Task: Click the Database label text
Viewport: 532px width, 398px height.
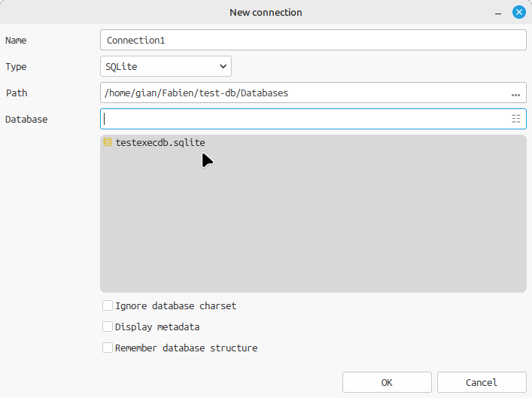Action: click(26, 120)
